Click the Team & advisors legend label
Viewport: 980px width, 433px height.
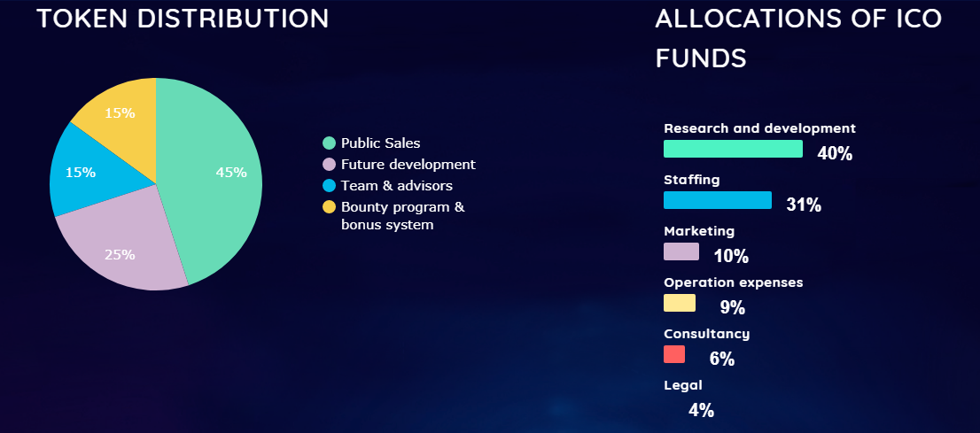(397, 186)
